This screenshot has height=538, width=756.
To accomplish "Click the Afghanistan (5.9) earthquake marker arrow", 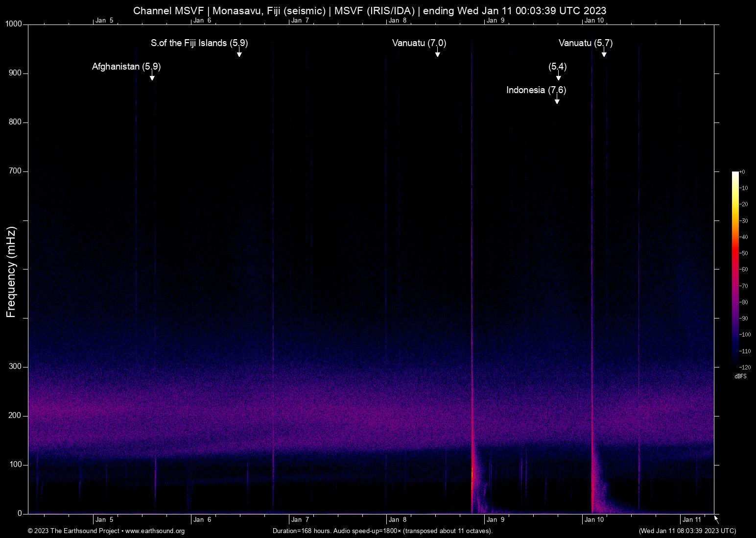I will [x=152, y=77].
